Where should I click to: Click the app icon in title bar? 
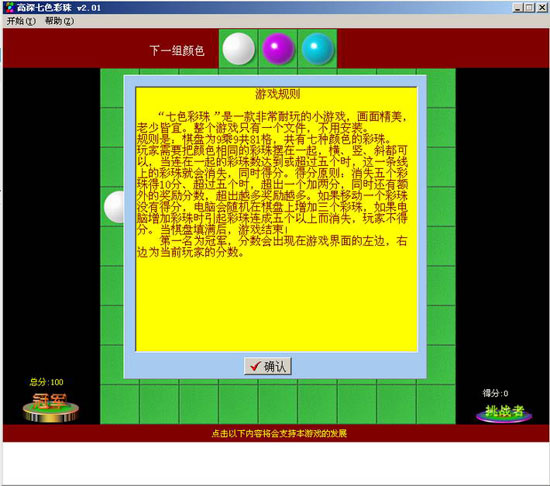[x=10, y=7]
